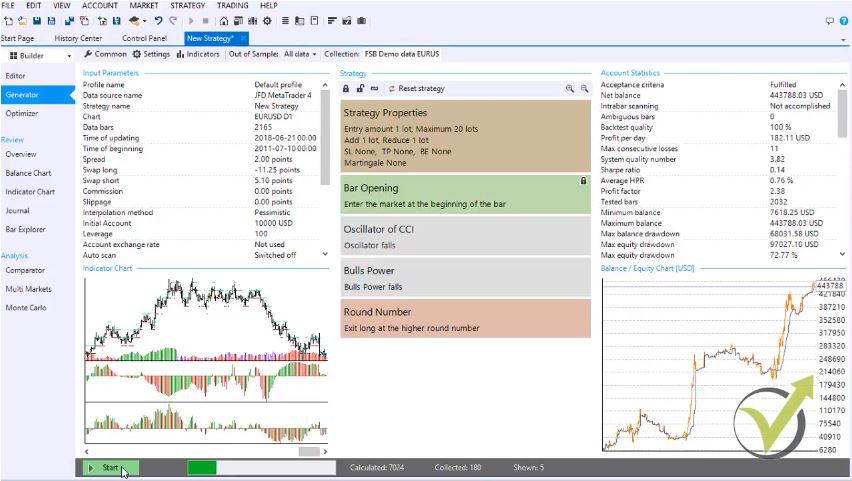This screenshot has width=852, height=481.
Task: Select the Oscillator of CCI slot
Action: (x=465, y=235)
